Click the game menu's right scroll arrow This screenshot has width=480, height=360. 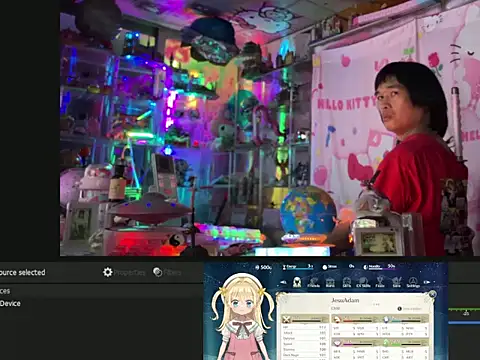427,282
